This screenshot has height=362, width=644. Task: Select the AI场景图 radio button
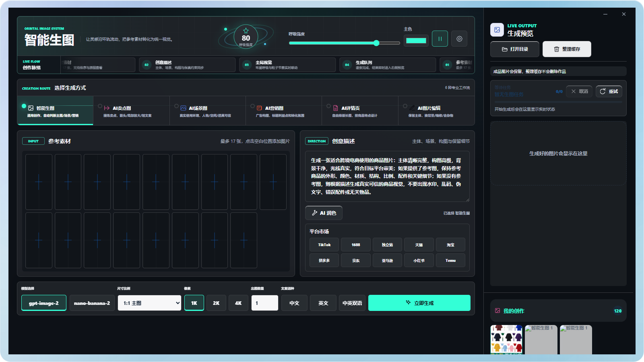tap(176, 106)
